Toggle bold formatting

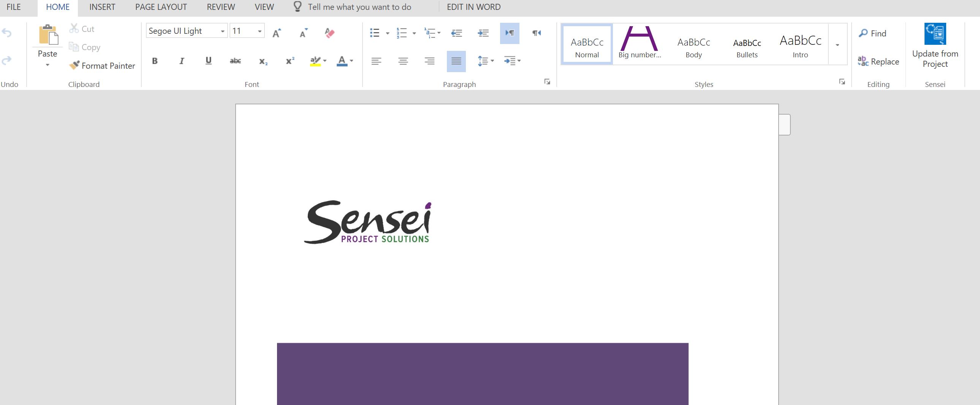[x=155, y=61]
